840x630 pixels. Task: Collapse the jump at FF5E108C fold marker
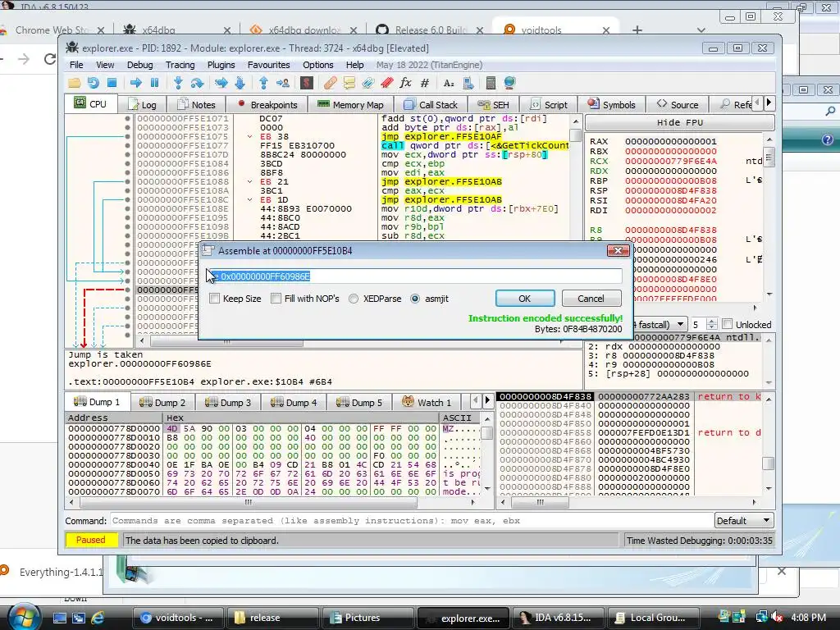pyautogui.click(x=249, y=200)
